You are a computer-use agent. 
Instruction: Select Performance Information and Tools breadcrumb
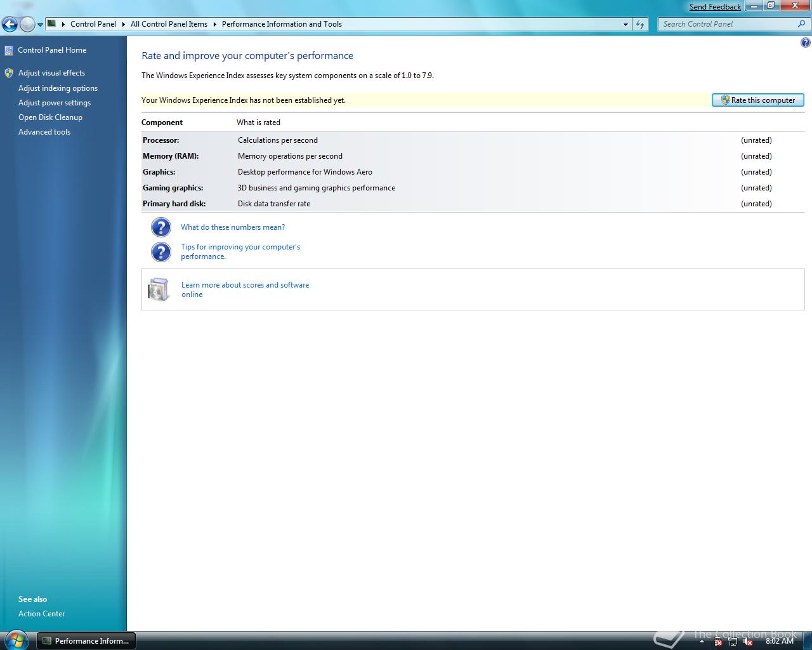(282, 24)
